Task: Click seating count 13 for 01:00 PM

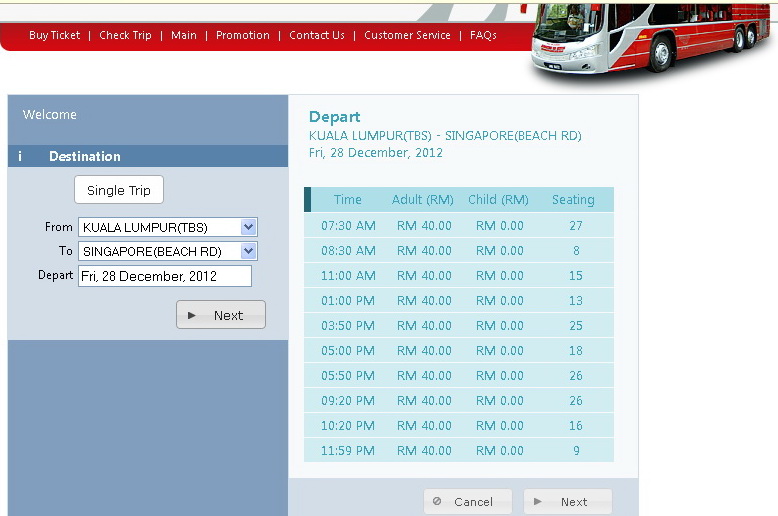Action: [576, 301]
